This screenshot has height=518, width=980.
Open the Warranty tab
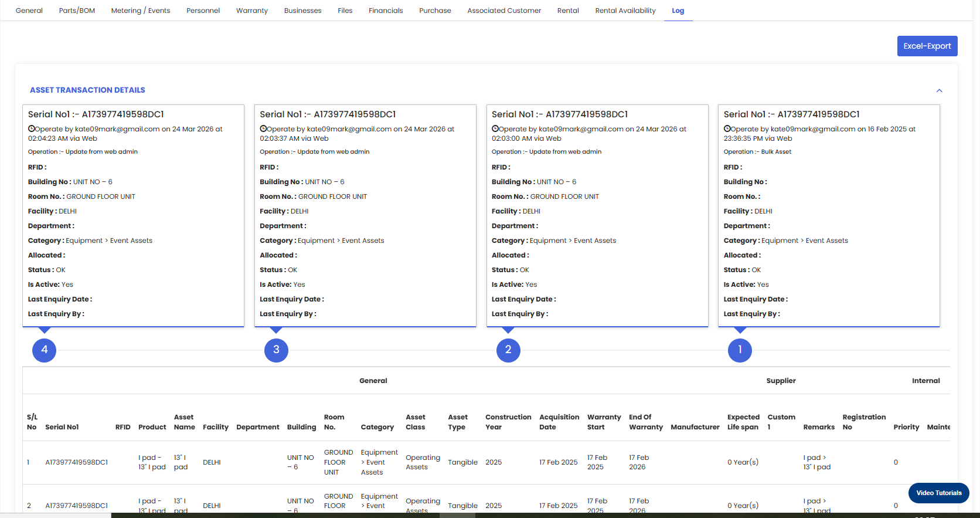tap(252, 11)
